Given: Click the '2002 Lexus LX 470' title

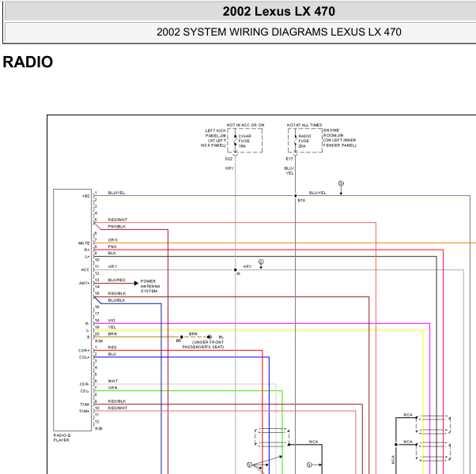Looking at the screenshot, I should tap(278, 12).
